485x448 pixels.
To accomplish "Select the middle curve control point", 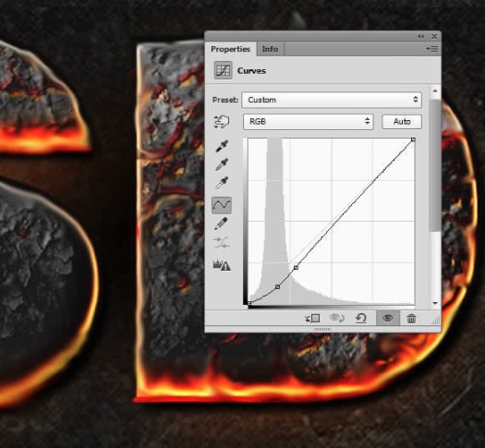I will (296, 267).
